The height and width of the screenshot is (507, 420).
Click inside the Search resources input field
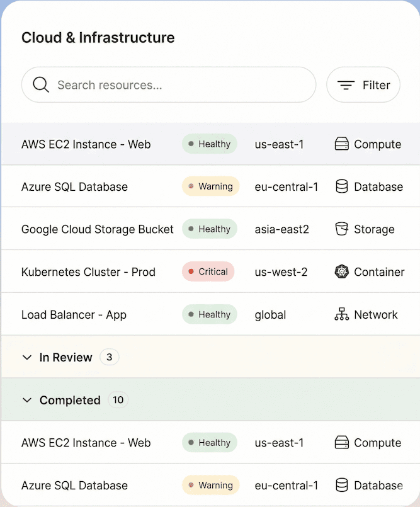157,84
